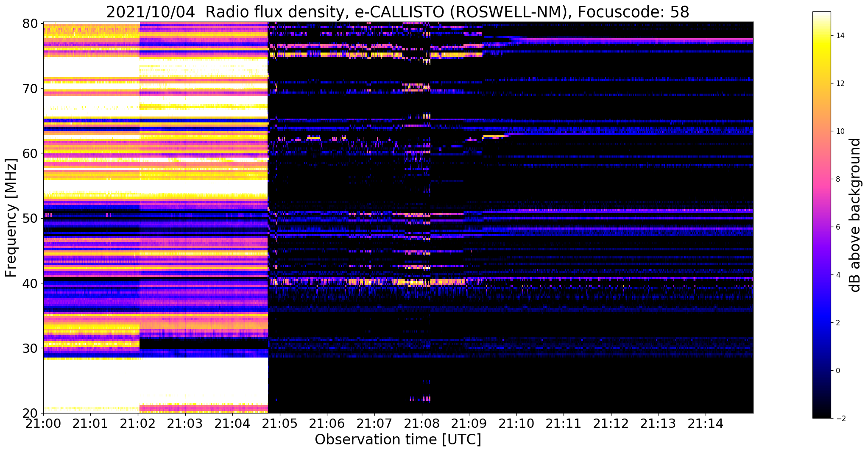Screen dimensions: 868x452
Task: Click the colorbar tick value 10
Action: 840,131
